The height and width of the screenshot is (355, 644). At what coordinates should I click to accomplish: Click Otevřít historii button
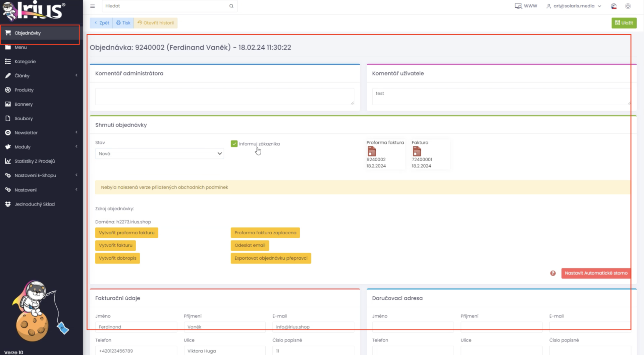(156, 23)
